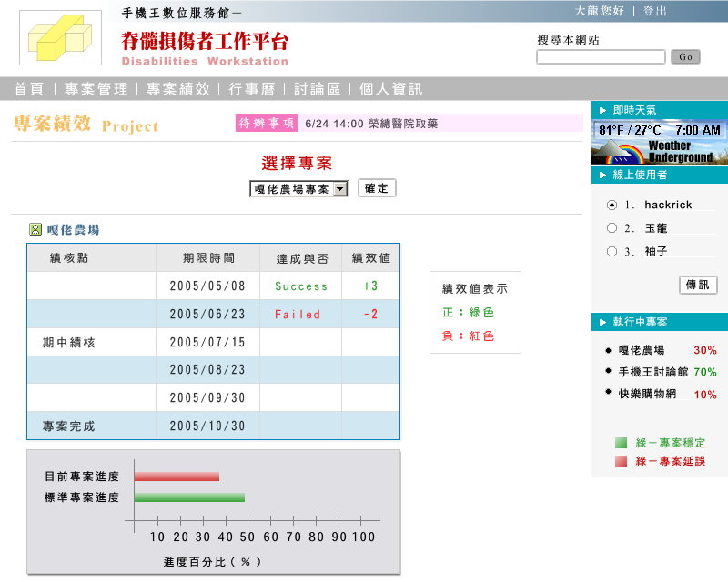Image resolution: width=728 pixels, height=582 pixels.
Task: Open the 專案管理 menu item
Action: coord(95,89)
